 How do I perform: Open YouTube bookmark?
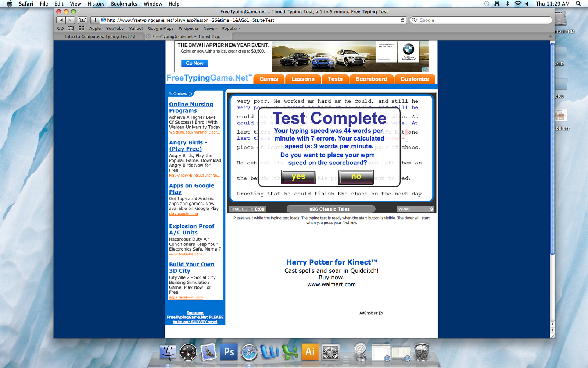[115, 28]
